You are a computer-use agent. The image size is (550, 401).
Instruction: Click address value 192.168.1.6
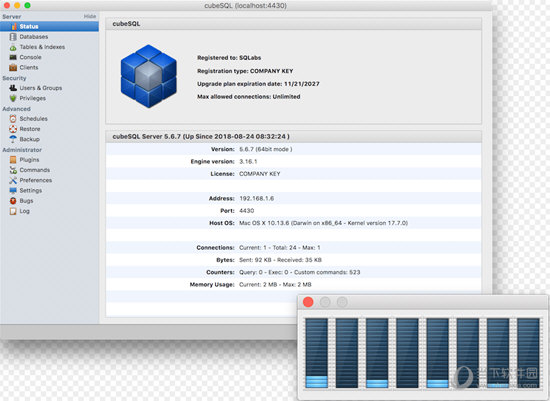256,199
